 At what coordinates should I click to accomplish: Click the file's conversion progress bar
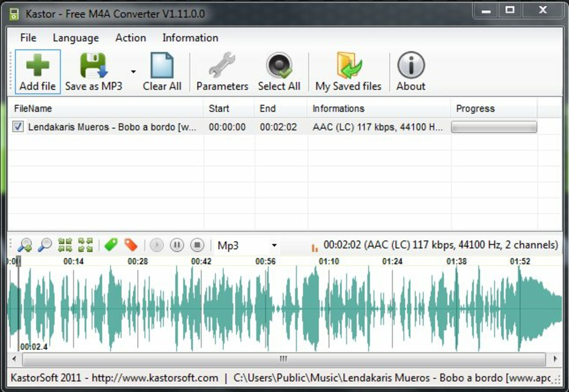[x=494, y=127]
